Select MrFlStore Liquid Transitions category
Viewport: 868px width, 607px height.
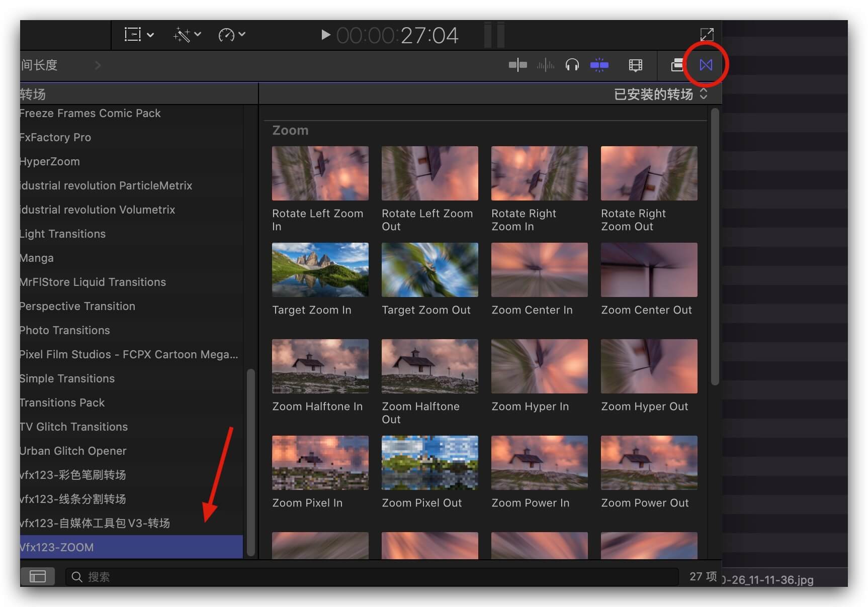(131, 282)
